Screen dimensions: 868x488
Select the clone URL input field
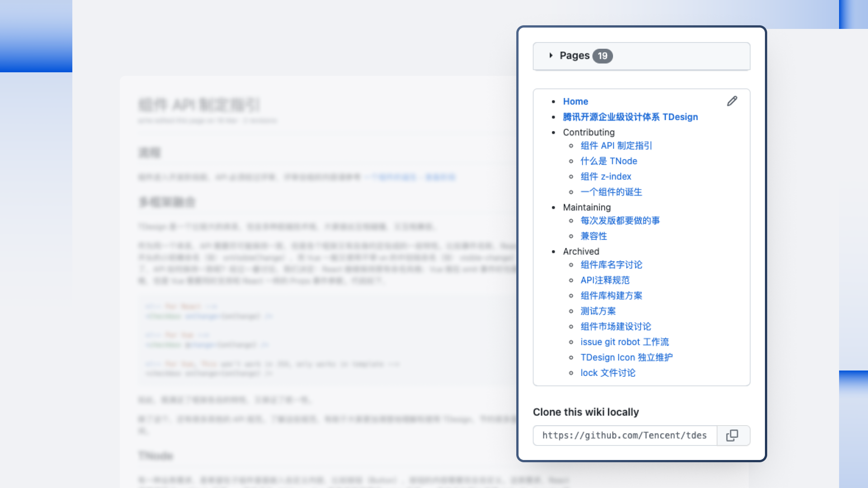pos(625,436)
